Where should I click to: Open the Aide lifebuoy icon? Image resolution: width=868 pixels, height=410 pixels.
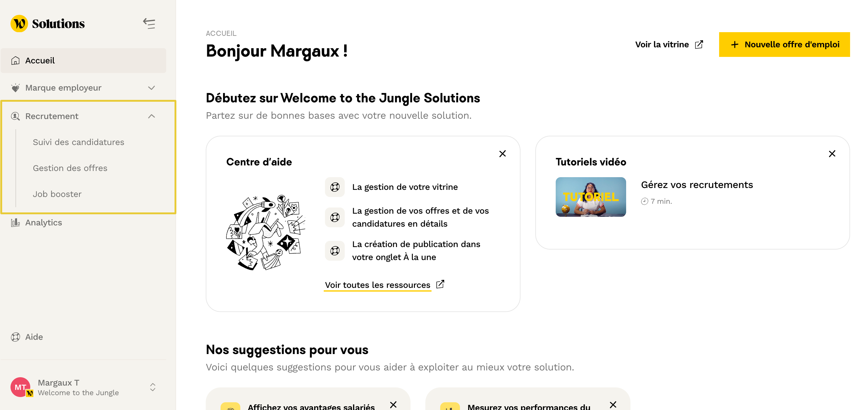15,337
